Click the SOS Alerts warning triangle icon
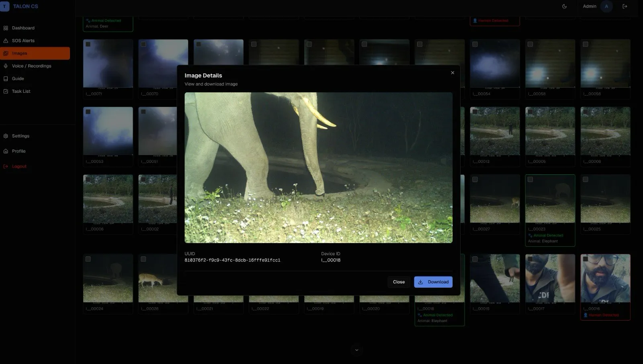Screen dimensions: 643x364 (x=6, y=41)
